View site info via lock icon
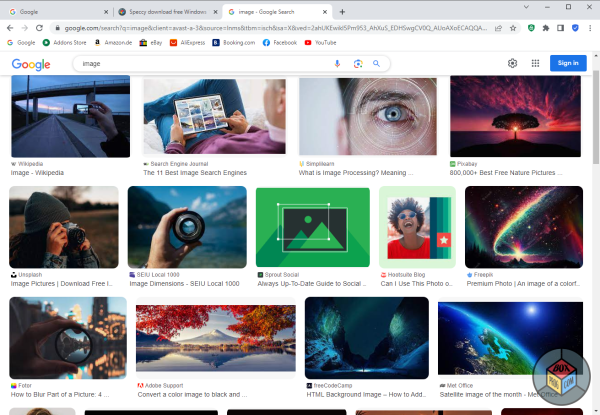 pos(57,28)
